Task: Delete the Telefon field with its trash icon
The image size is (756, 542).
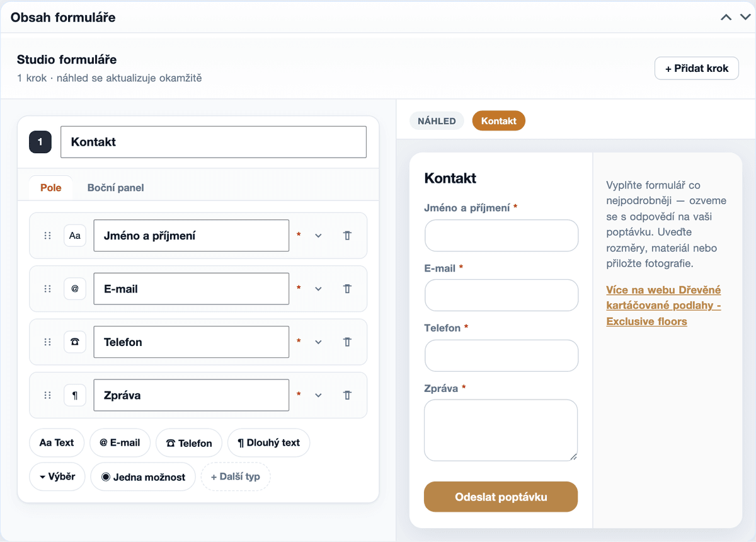Action: (x=347, y=342)
